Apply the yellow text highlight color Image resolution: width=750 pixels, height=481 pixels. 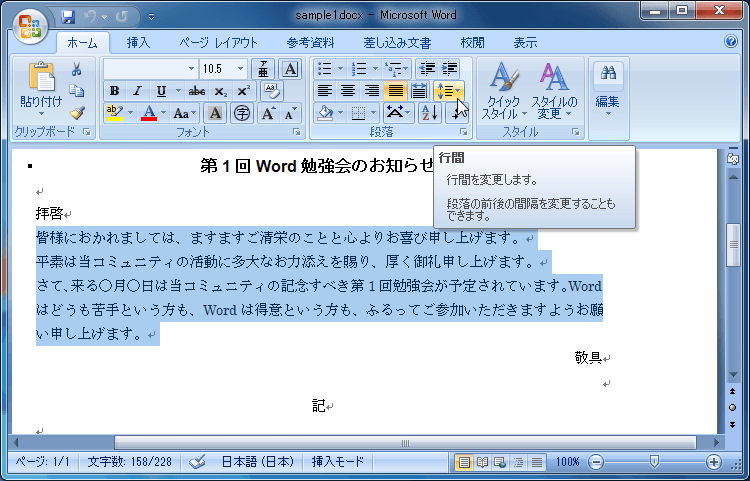coord(115,113)
